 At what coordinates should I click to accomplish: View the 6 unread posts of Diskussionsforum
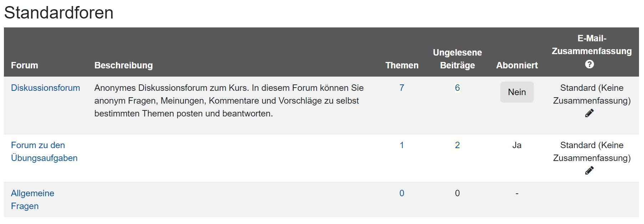pos(457,88)
